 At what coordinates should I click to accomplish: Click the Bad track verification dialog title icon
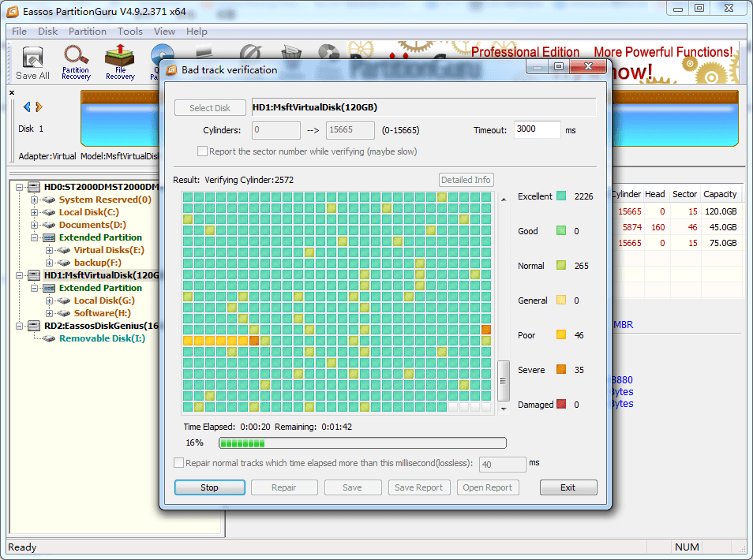point(171,70)
